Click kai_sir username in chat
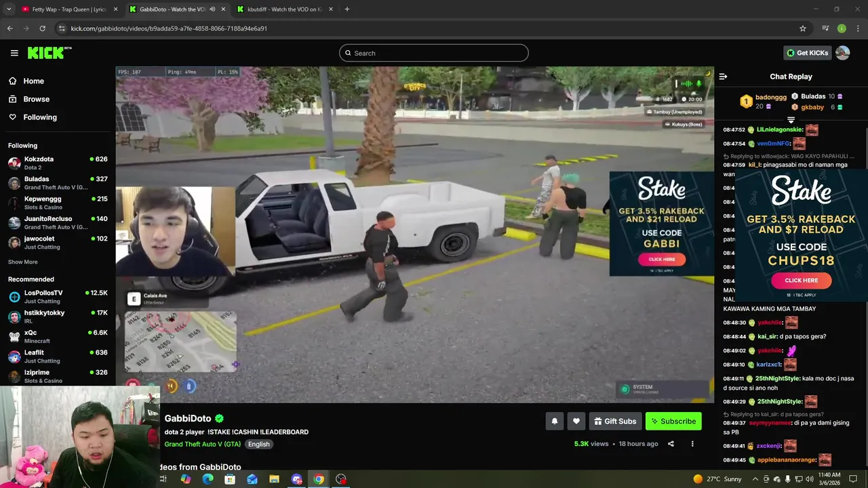Image resolution: width=868 pixels, height=488 pixels. click(767, 337)
